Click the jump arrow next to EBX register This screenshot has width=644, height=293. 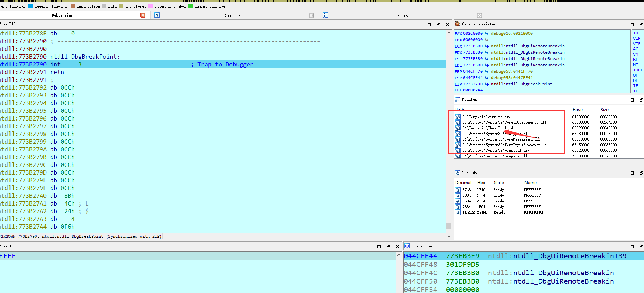pyautogui.click(x=487, y=40)
